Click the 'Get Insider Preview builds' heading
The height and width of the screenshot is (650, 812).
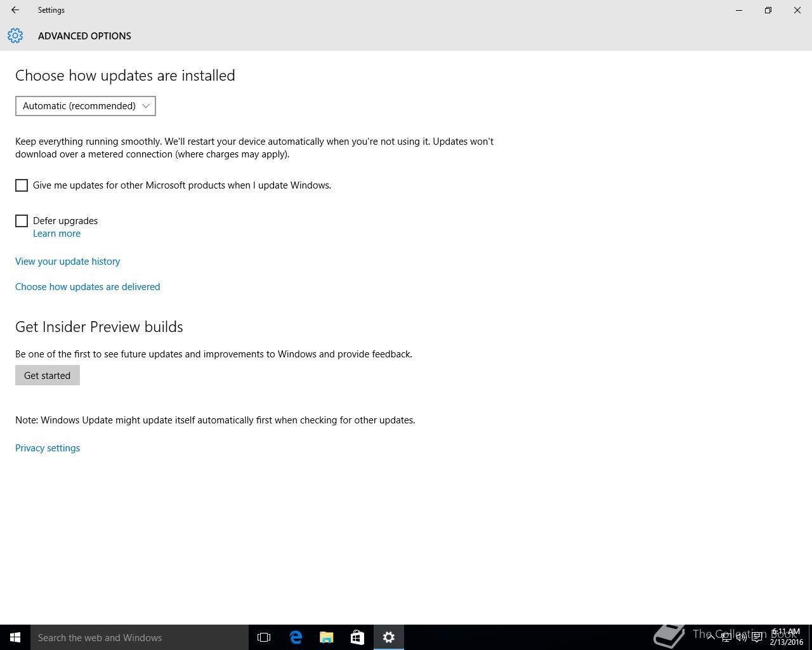[99, 327]
